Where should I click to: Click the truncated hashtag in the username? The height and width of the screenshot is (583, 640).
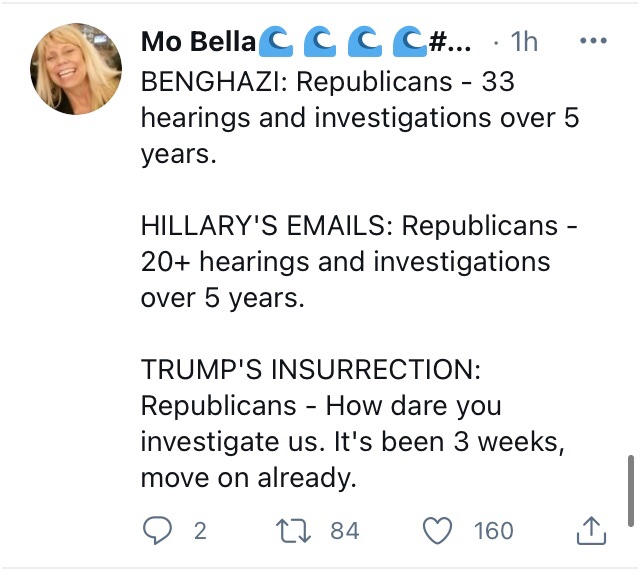(x=449, y=42)
